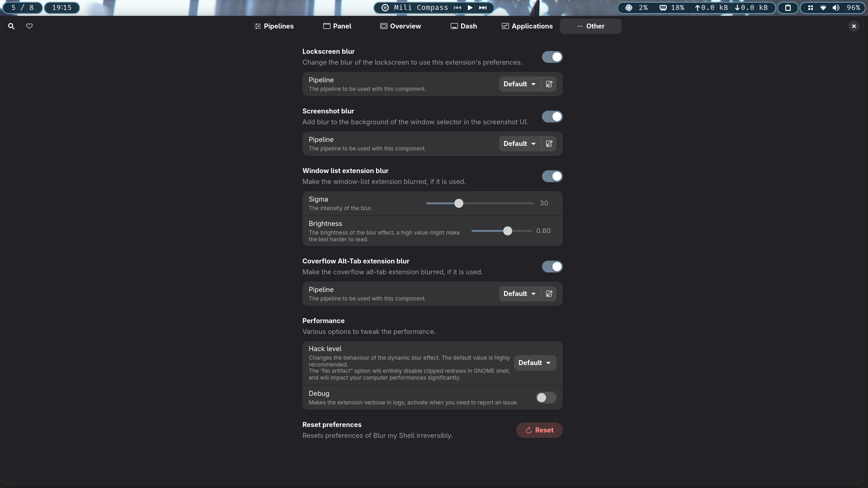
Task: Click the heart support icon
Action: pyautogui.click(x=29, y=26)
